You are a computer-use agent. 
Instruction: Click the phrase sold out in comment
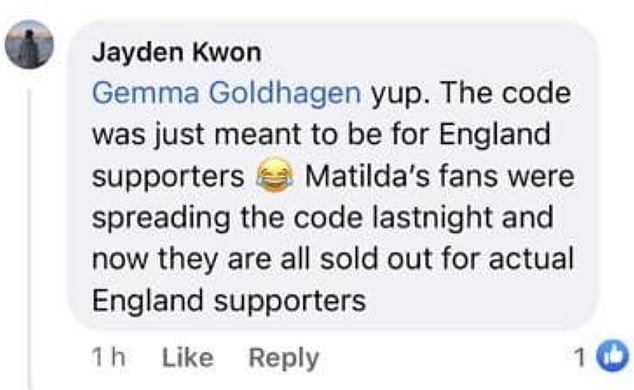[x=376, y=259]
